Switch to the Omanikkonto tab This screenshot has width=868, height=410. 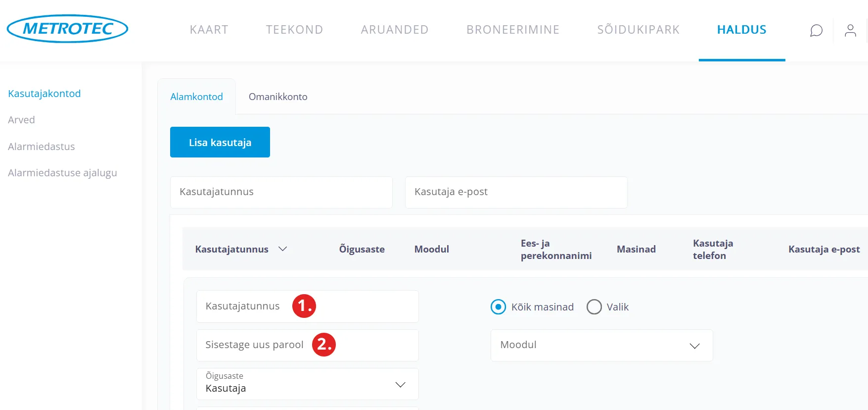(x=278, y=97)
